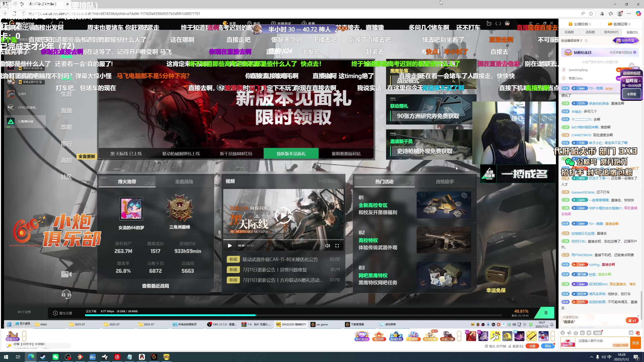Toggle video fullscreen icon
Screen dimensions: 644x362
(x=337, y=246)
